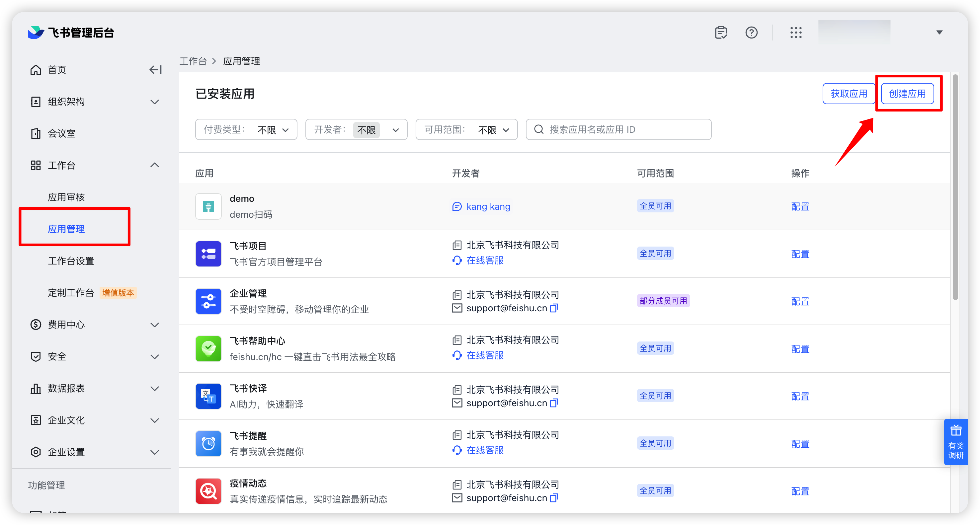Click 配置 for 飞书提醒

point(800,444)
